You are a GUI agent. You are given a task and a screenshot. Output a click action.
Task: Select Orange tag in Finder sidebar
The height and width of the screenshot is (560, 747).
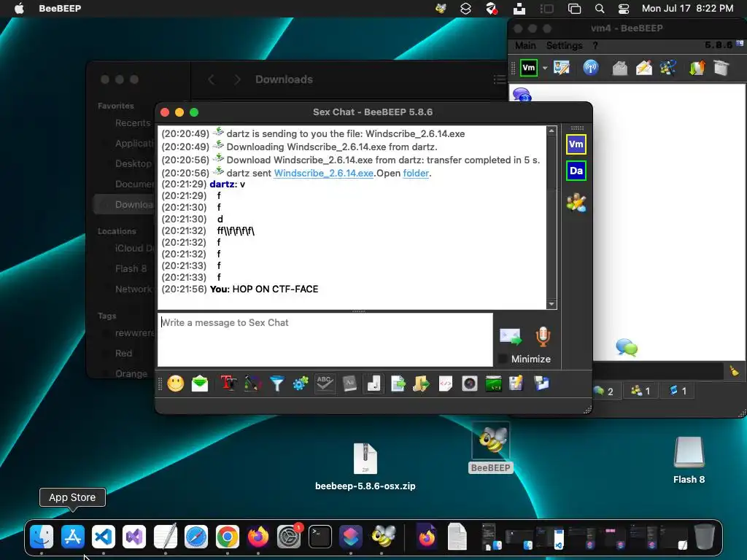pos(131,373)
